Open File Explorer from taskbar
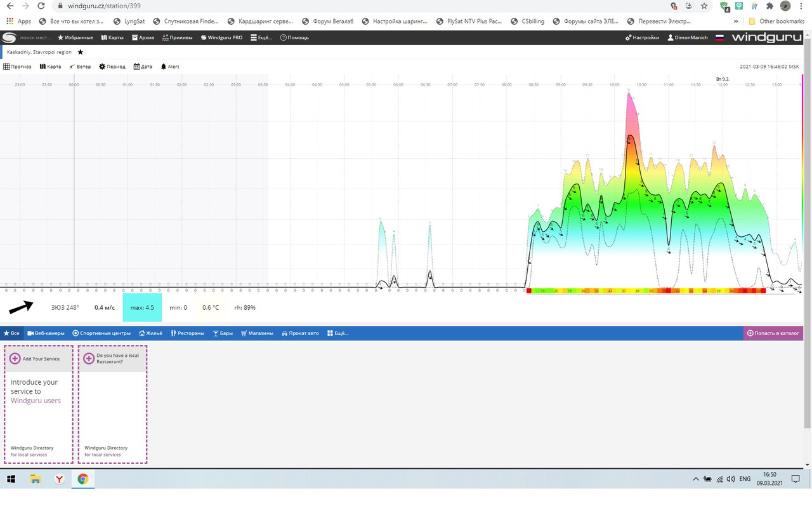 pos(36,479)
